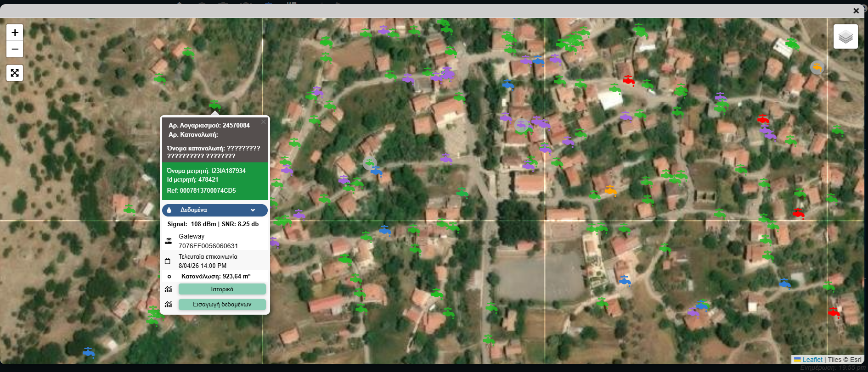
Task: Close the meter info popup
Action: 263,122
